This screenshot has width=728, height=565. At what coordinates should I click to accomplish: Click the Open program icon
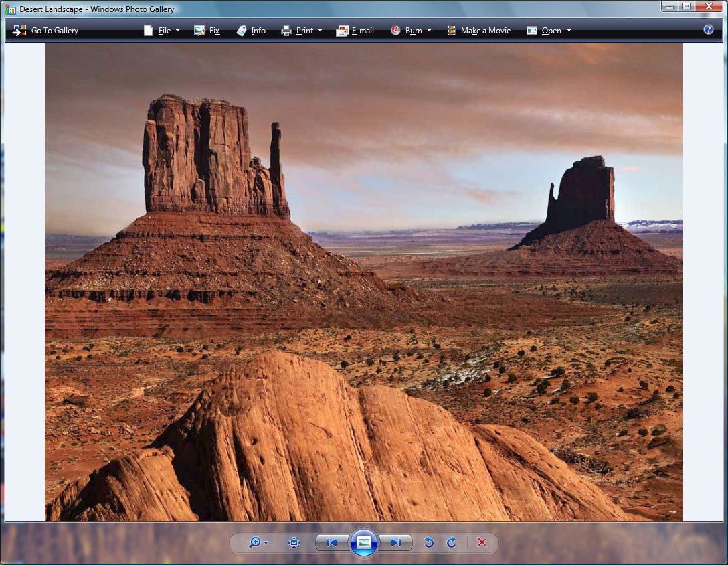(x=531, y=31)
